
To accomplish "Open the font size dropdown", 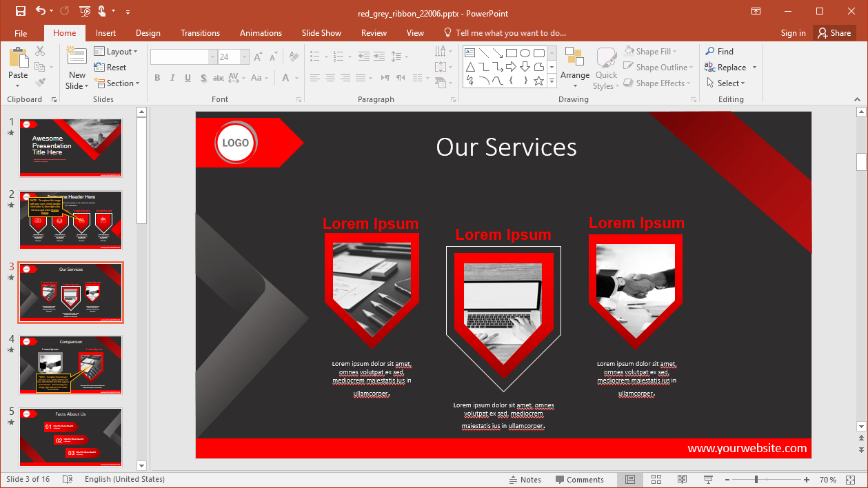I will (244, 57).
